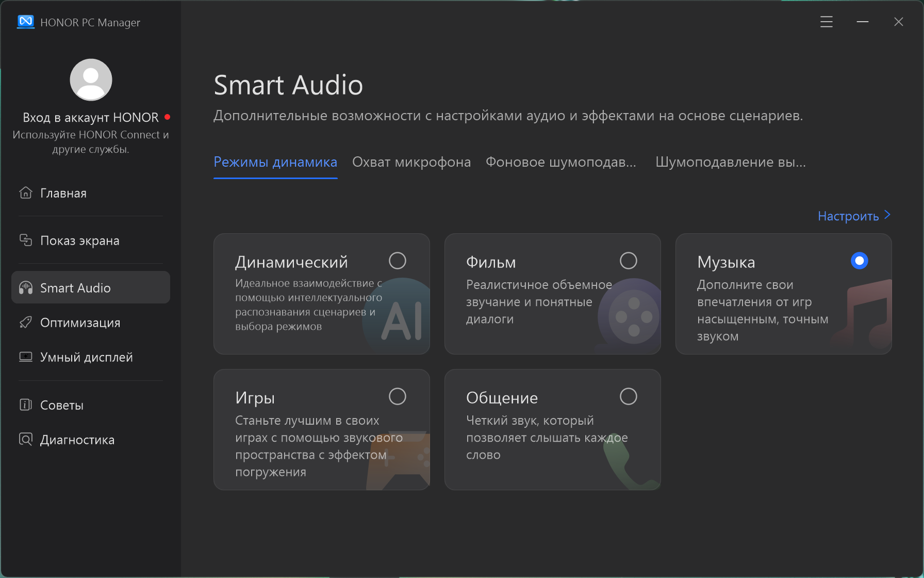Click the 'Используйте HONOR Connect и другие службы.' text
924x578 pixels.
pyautogui.click(x=91, y=142)
